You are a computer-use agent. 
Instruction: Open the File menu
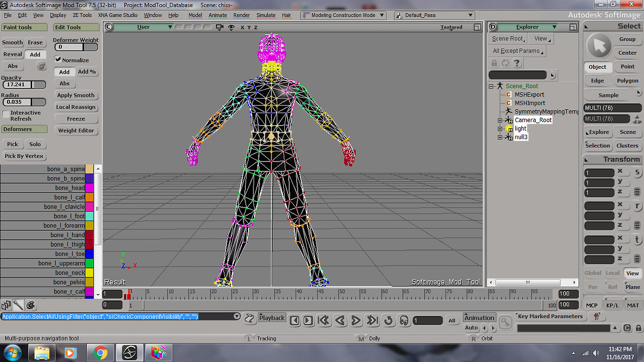pyautogui.click(x=8, y=15)
